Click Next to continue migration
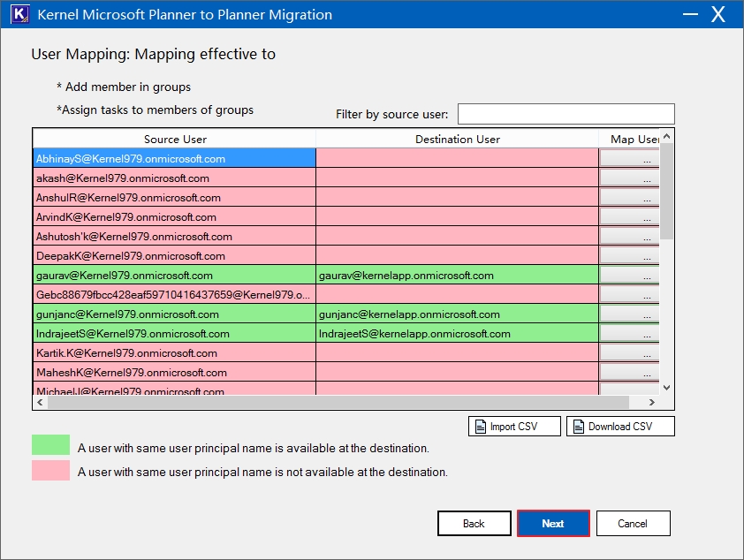 [553, 524]
